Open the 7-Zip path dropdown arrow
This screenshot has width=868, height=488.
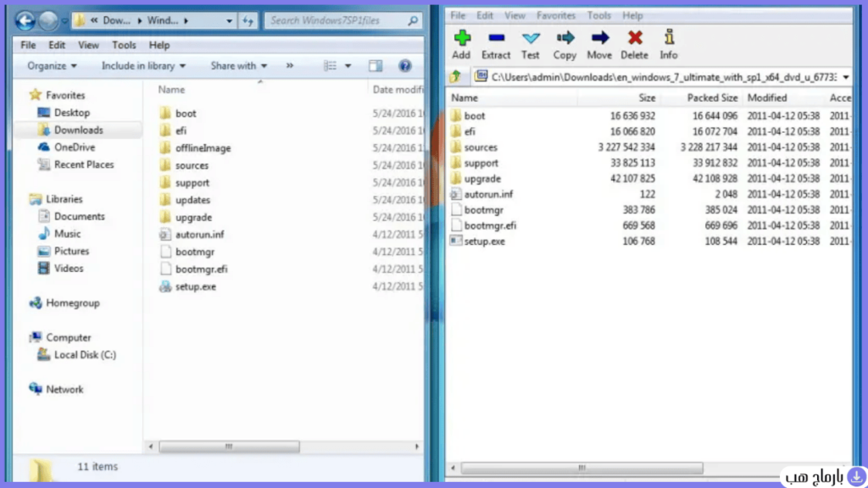tap(845, 77)
